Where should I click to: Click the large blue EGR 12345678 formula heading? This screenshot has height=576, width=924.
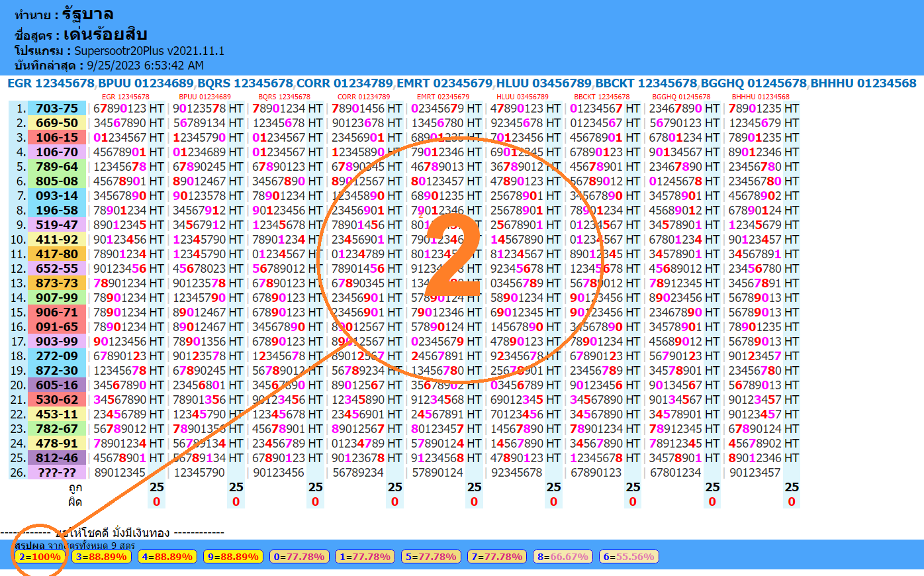[x=51, y=83]
